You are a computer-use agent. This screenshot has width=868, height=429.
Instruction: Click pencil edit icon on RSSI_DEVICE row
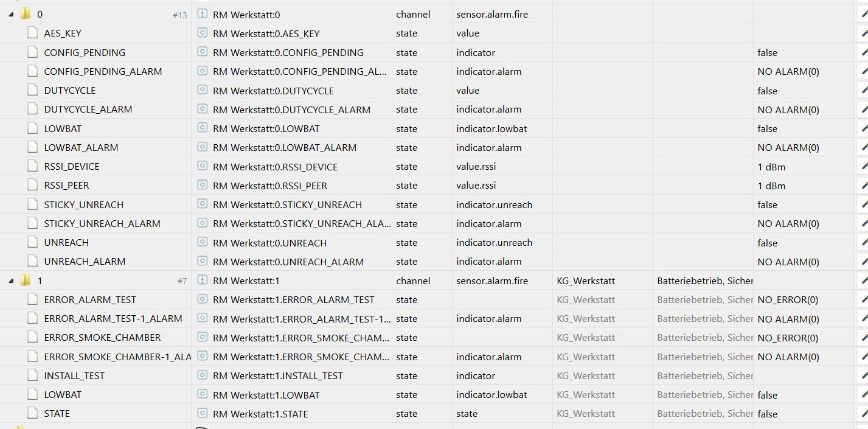(x=864, y=166)
